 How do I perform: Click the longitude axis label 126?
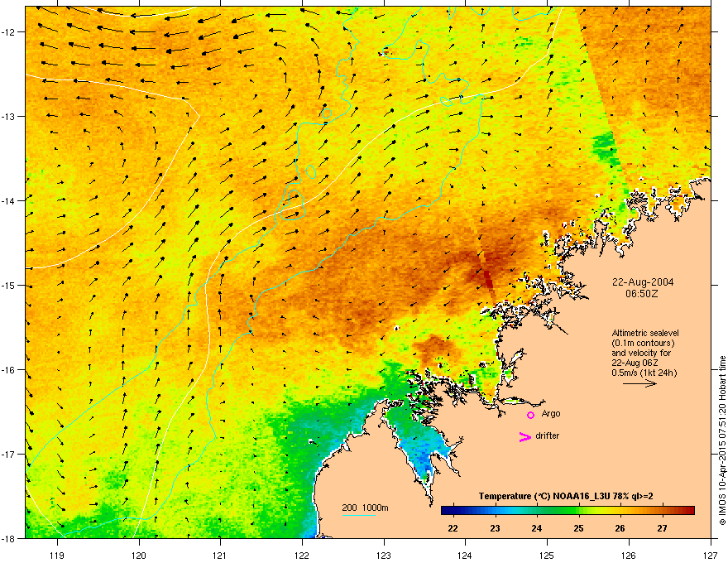629,555
